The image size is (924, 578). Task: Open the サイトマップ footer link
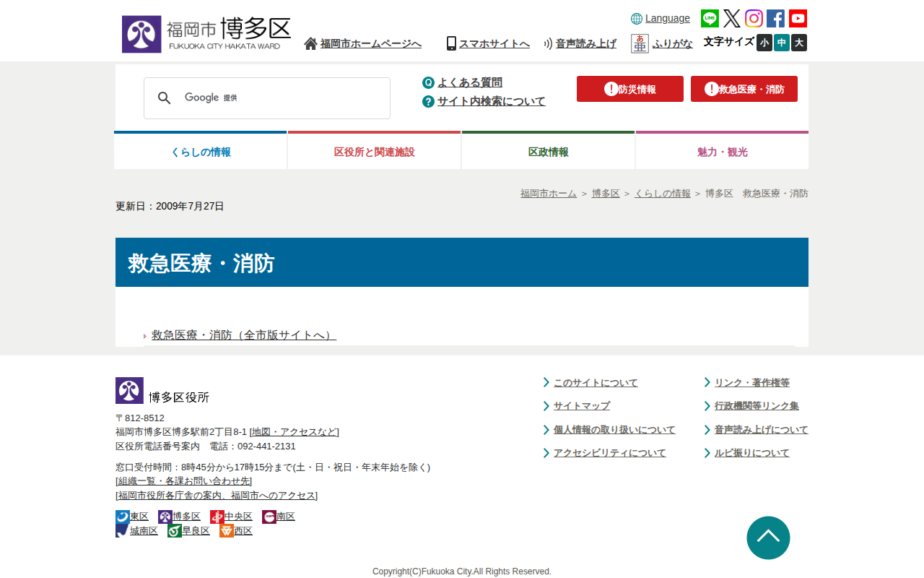582,406
